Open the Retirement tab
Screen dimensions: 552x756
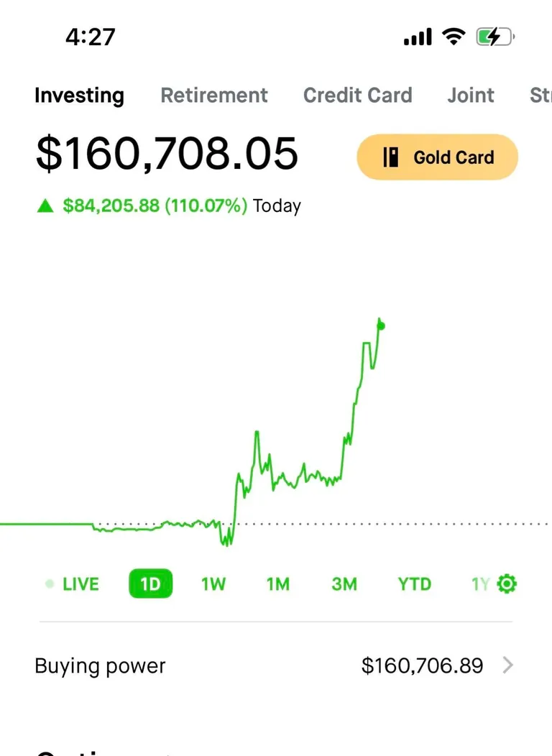coord(214,96)
